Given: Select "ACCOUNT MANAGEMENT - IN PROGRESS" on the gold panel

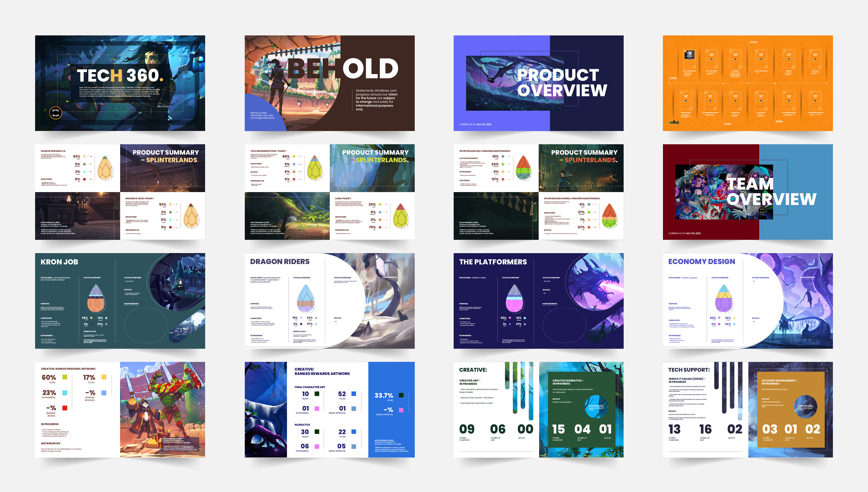Looking at the screenshot, I should coord(779,382).
